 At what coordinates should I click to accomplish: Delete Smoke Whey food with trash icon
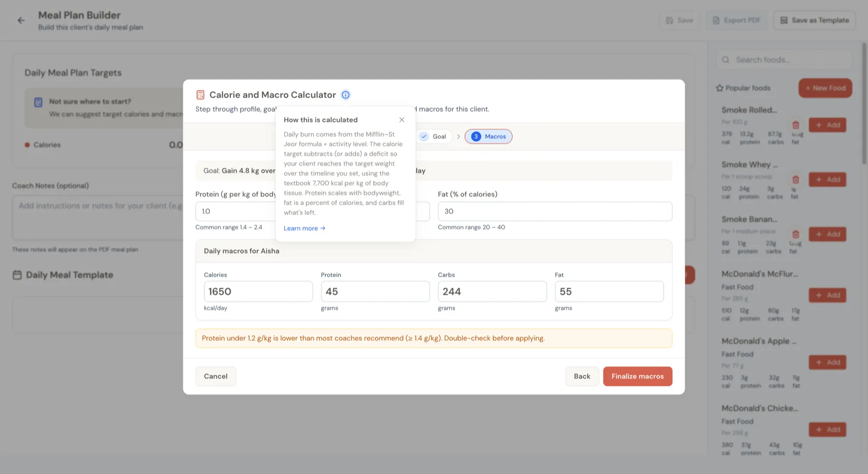(795, 180)
